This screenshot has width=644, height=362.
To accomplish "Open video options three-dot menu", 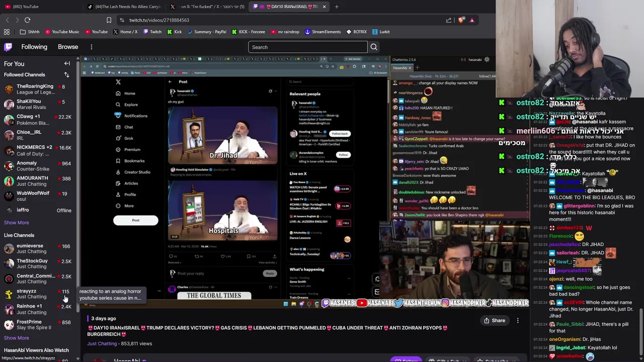I will pyautogui.click(x=518, y=321).
